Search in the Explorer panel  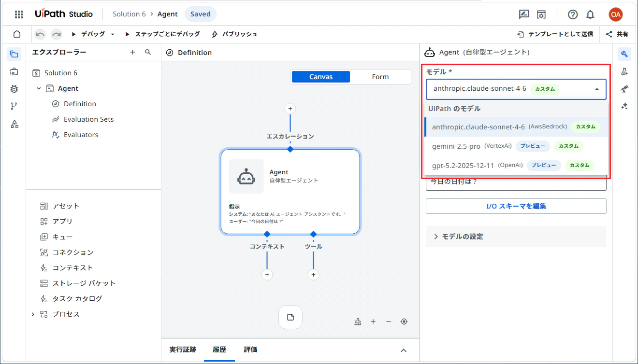148,52
